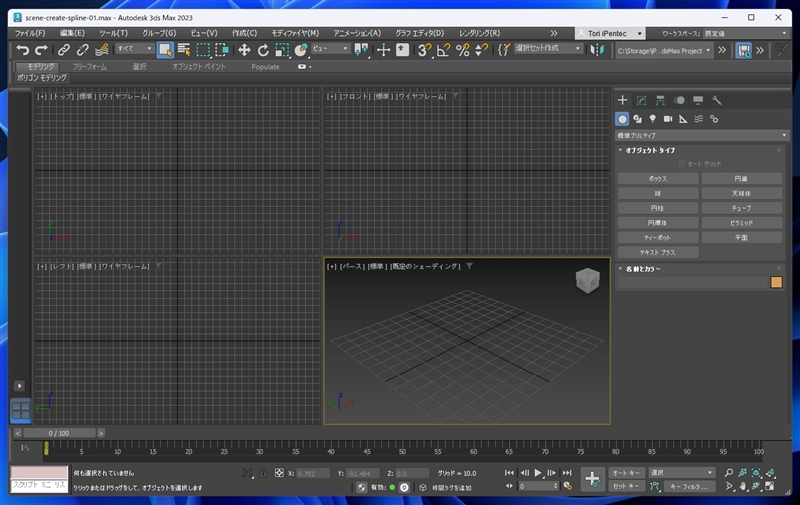Select Lights category icon
The height and width of the screenshot is (505, 800).
tap(653, 119)
